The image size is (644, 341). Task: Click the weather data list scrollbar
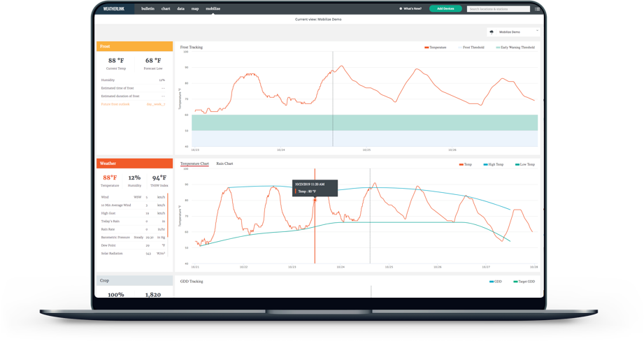pos(168,215)
